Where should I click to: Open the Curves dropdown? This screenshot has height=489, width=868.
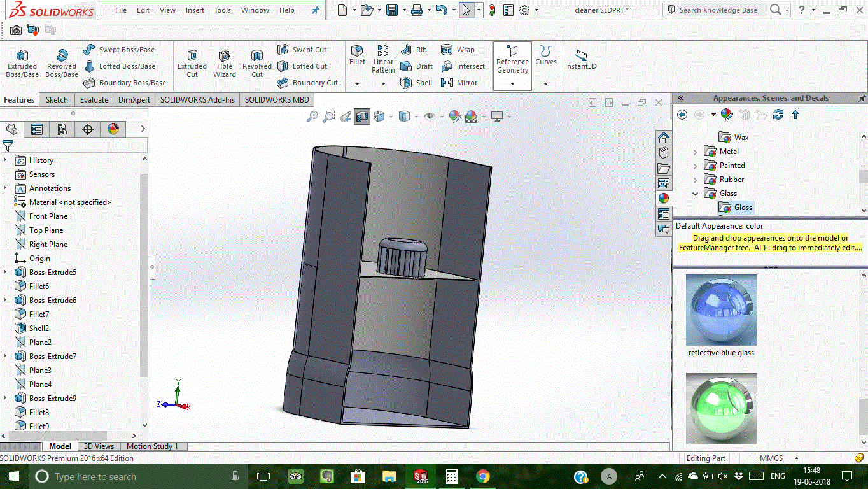coord(545,84)
